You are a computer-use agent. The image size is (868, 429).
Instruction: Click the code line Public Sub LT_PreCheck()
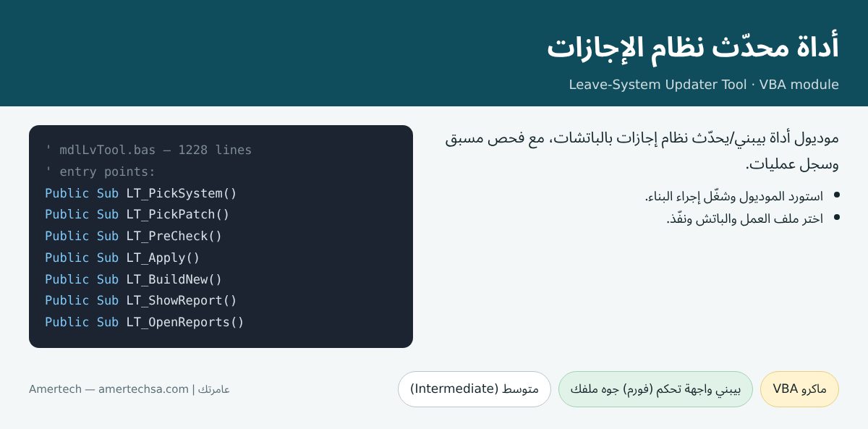[134, 236]
